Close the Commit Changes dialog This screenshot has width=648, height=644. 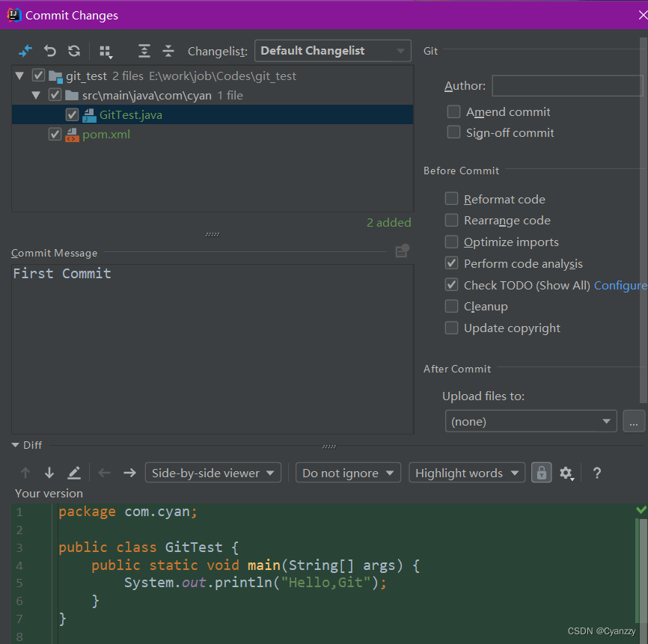643,15
